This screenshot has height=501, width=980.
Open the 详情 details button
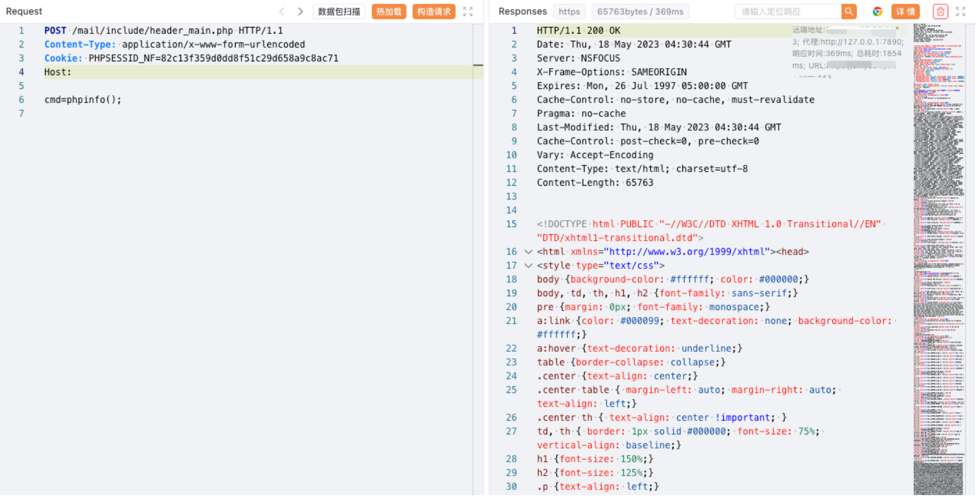click(905, 12)
